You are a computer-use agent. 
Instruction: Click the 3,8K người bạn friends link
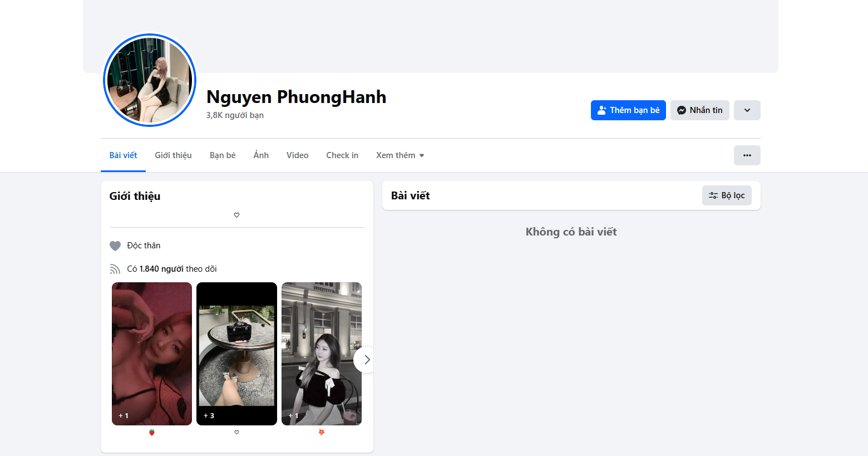pos(235,115)
